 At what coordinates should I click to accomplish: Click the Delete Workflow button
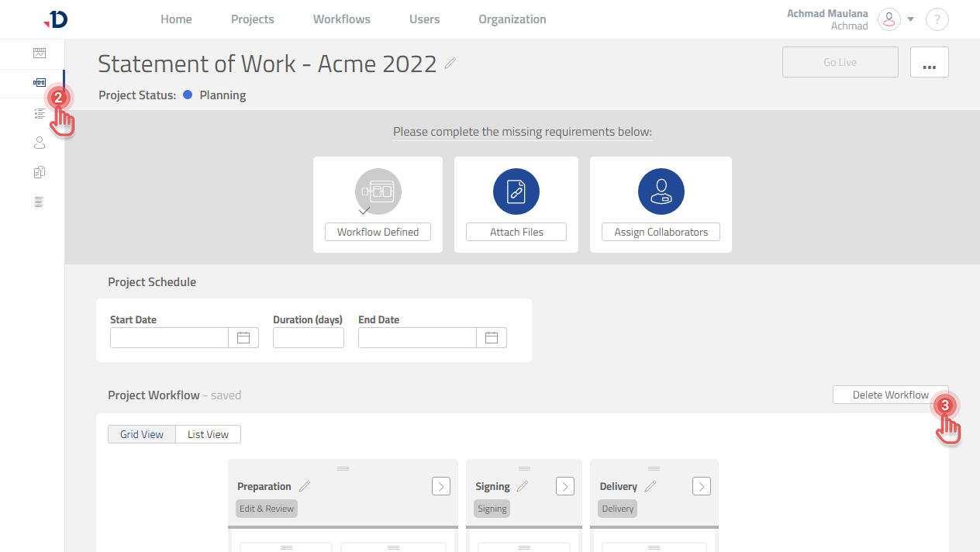click(890, 395)
